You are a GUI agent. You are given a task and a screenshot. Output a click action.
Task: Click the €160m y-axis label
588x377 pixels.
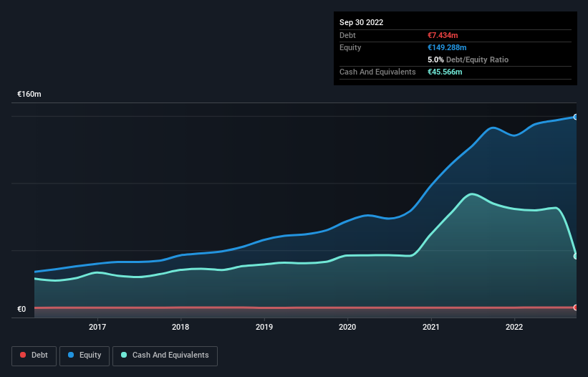pos(29,94)
